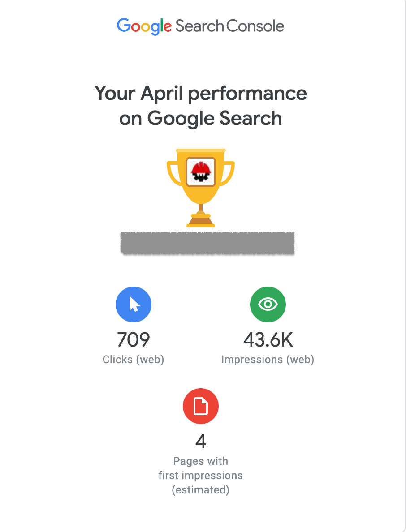Click the green eye Impressions icon
Image resolution: width=406 pixels, height=532 pixels.
(268, 305)
